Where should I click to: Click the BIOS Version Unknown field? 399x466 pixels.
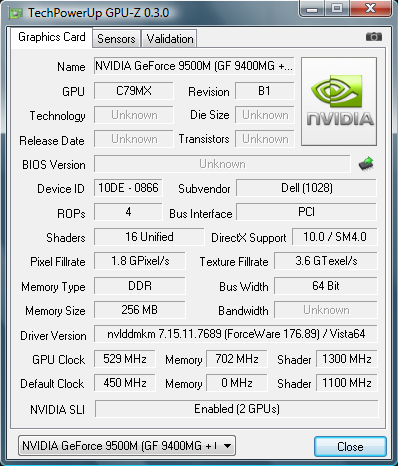[222, 164]
